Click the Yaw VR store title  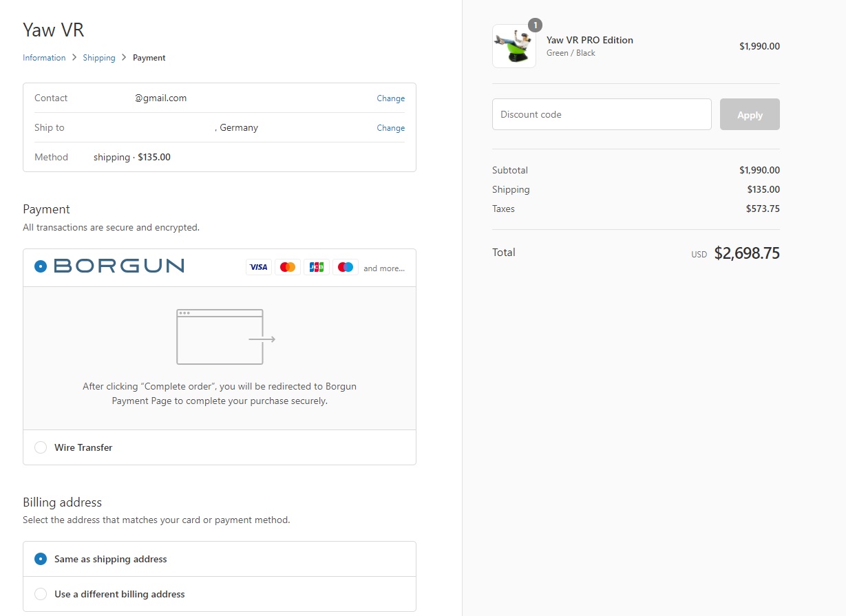(x=54, y=30)
